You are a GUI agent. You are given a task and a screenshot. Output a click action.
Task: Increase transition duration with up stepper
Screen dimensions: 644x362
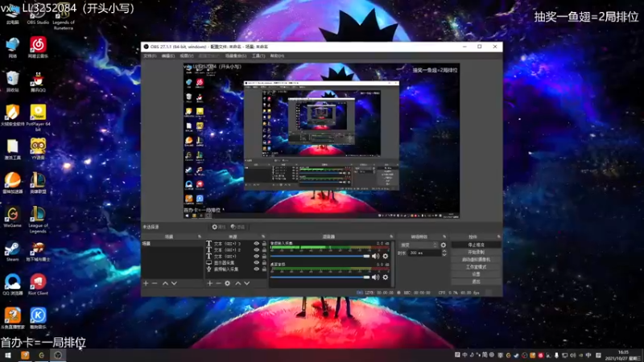pos(444,251)
